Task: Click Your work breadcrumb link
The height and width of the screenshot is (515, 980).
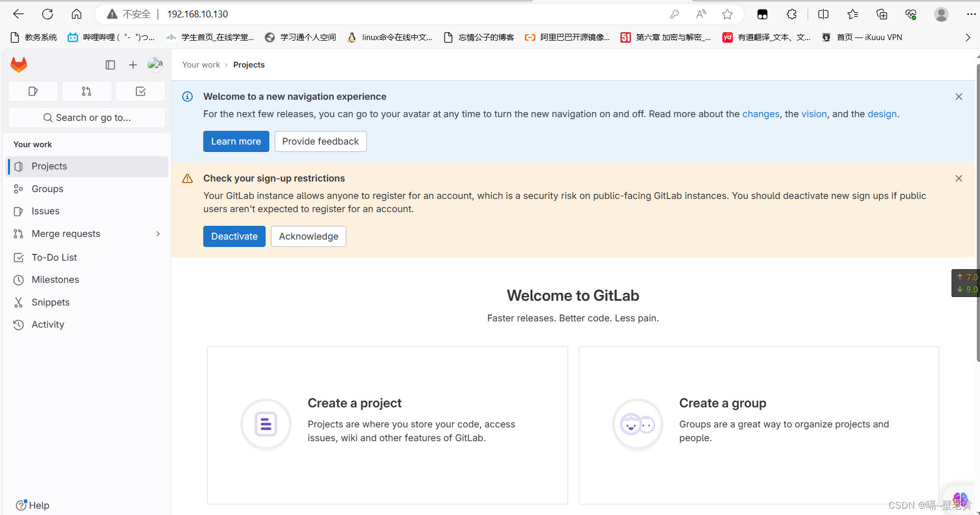Action: click(201, 65)
